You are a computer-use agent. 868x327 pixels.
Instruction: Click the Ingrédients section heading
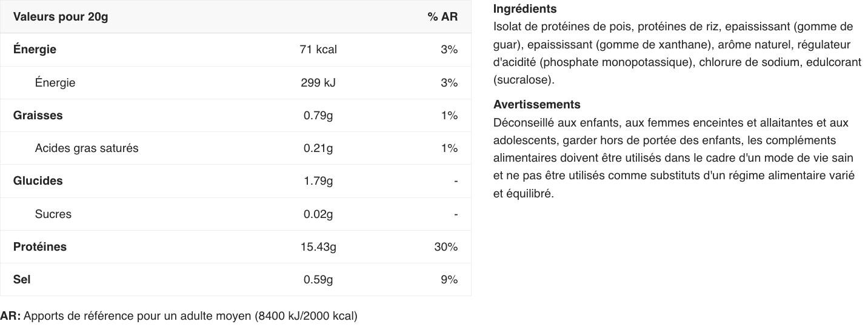click(525, 9)
